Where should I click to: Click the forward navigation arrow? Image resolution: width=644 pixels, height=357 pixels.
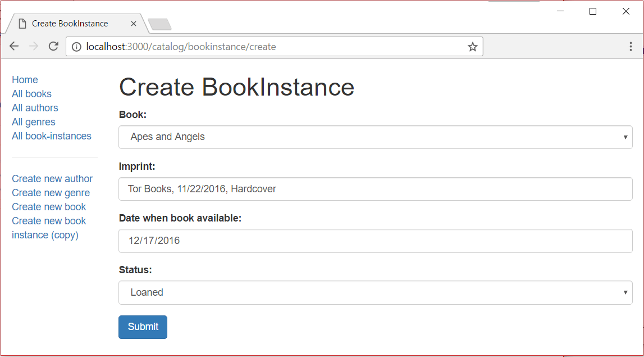34,47
